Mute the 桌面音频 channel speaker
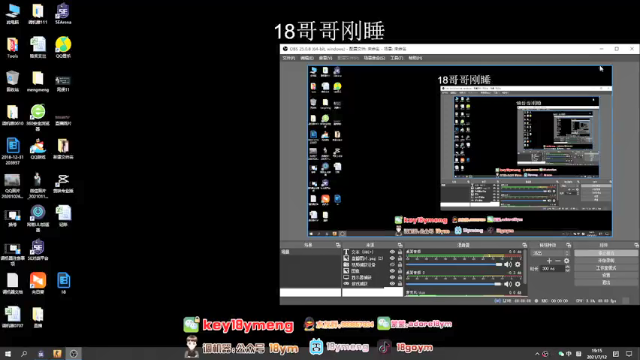640x360 pixels. click(508, 264)
